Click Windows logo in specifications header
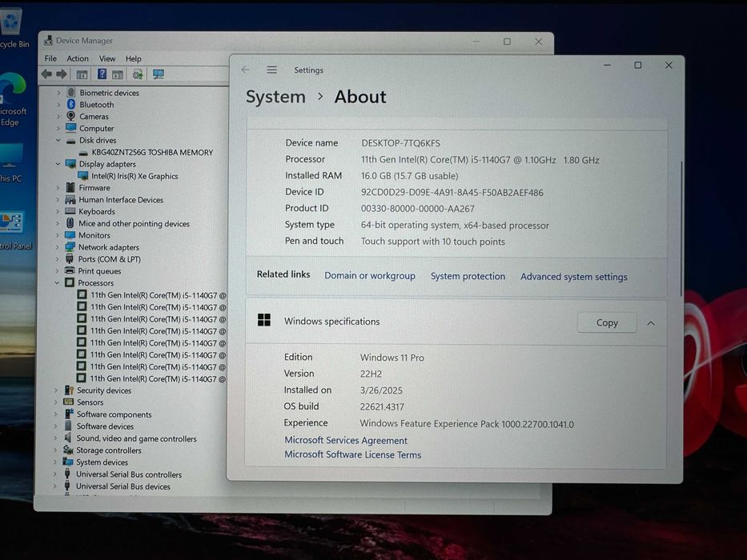The image size is (747, 560). coord(264,320)
